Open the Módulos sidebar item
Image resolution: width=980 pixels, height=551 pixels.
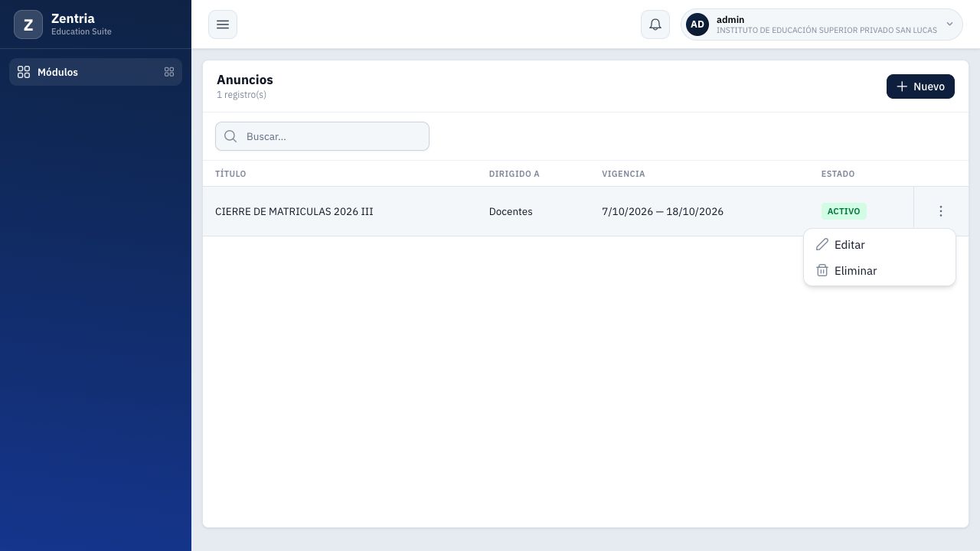(96, 72)
